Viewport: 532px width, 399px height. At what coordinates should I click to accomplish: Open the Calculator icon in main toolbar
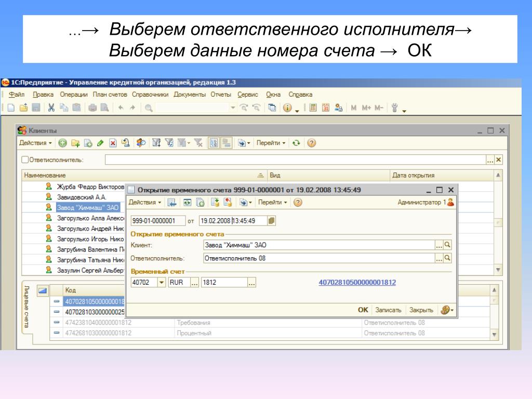pos(313,108)
